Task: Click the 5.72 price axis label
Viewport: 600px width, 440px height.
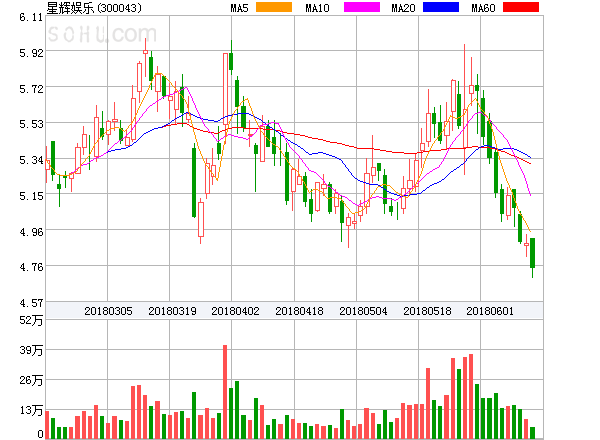Action: click(31, 89)
